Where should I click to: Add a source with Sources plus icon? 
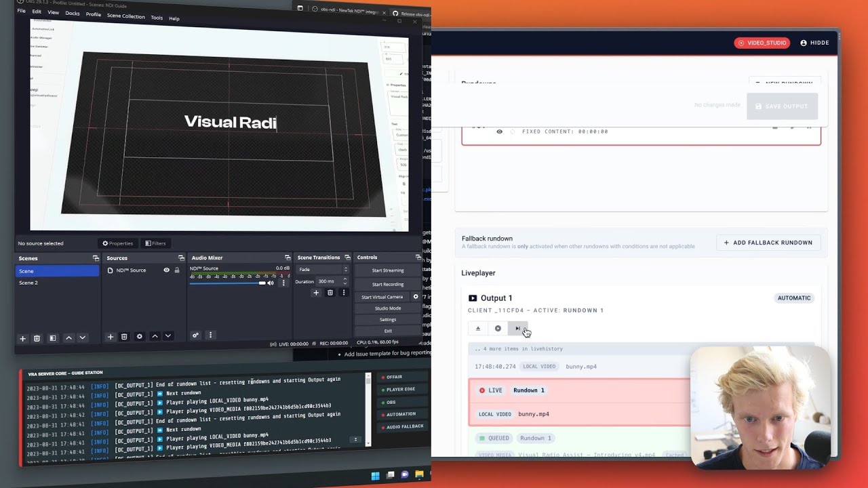coord(111,337)
